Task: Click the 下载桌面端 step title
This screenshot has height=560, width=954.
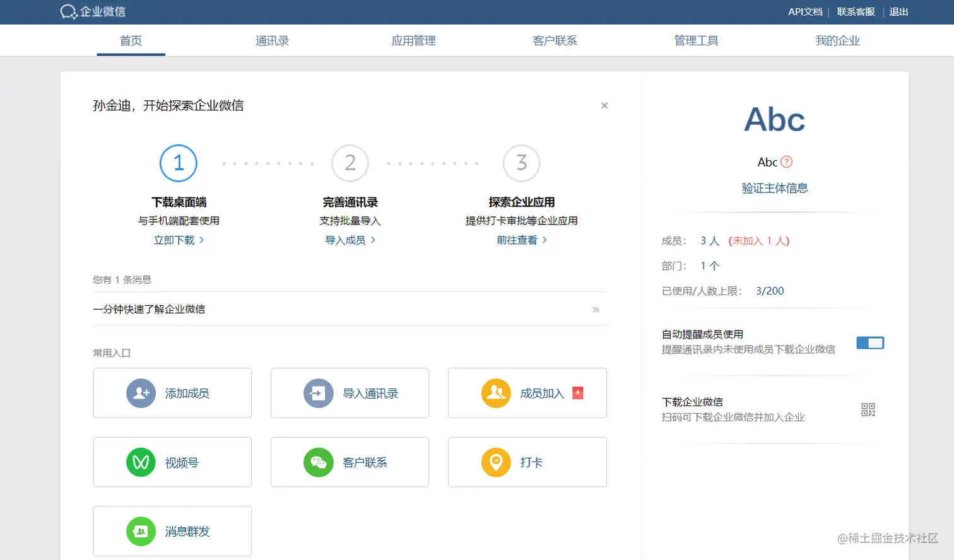Action: [179, 202]
